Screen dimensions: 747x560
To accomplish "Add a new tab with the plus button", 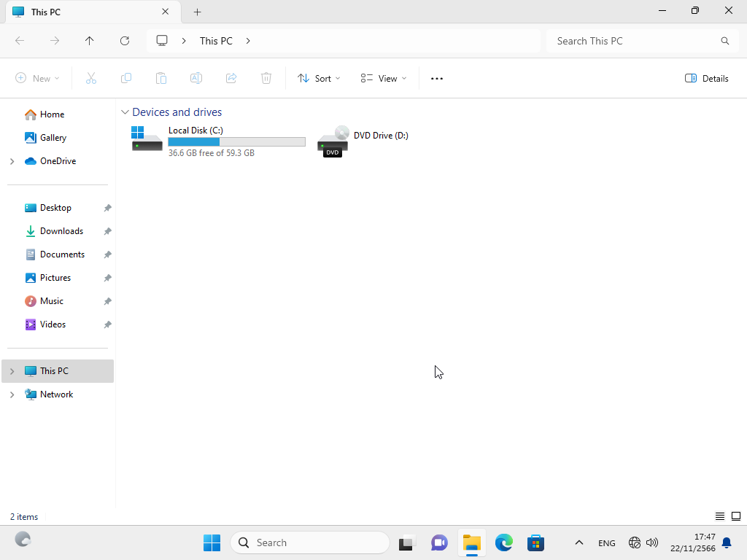I will (197, 12).
